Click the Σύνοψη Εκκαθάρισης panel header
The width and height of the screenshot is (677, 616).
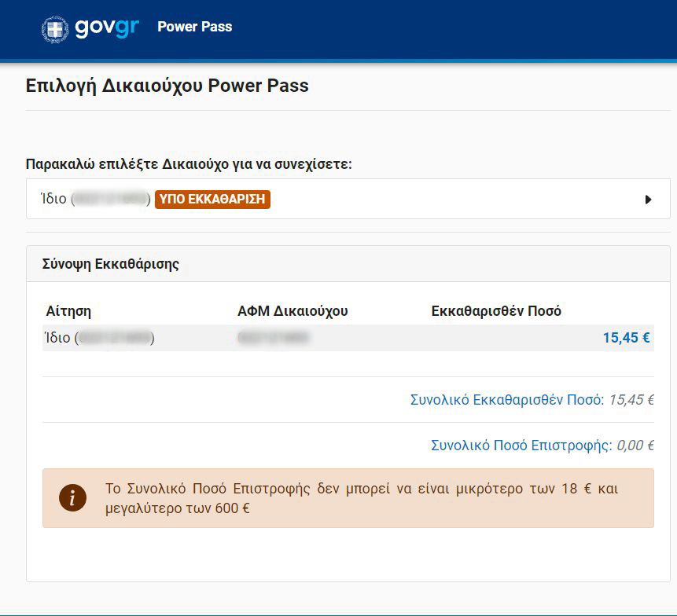[111, 264]
